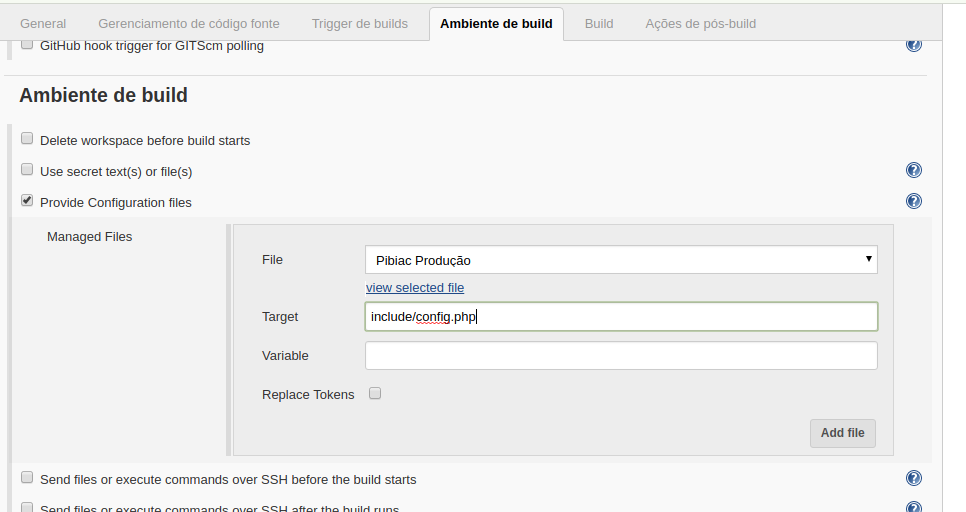Screen dimensions: 966x512
Task: Open Gerenciamento de código fonte tab
Action: click(x=189, y=23)
